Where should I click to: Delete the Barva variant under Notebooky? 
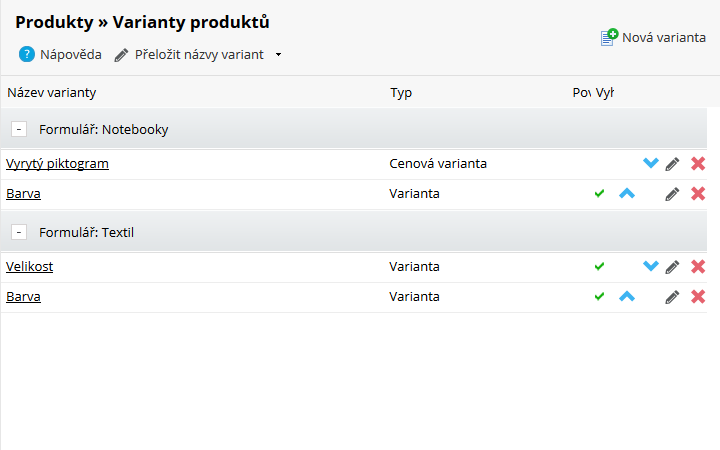(698, 194)
